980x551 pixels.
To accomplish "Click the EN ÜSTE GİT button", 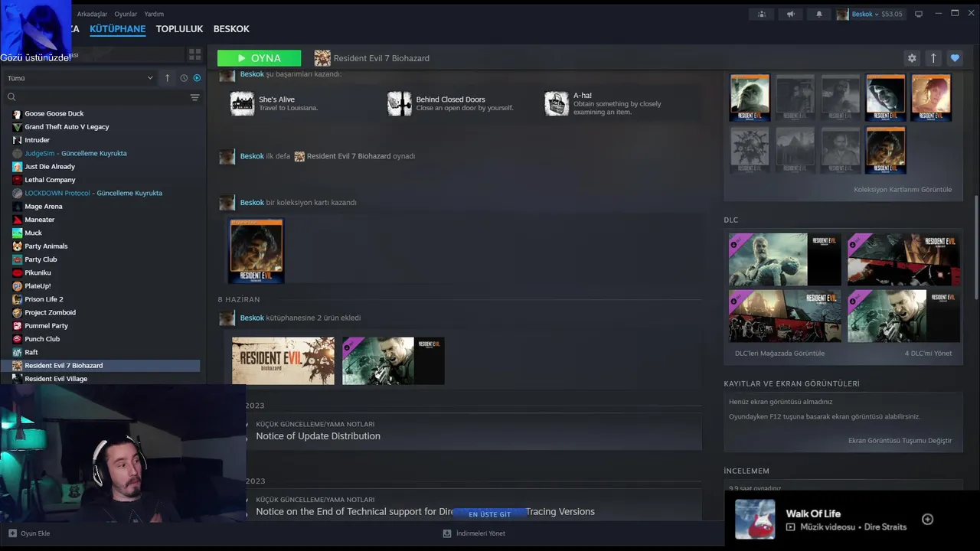I will click(489, 514).
